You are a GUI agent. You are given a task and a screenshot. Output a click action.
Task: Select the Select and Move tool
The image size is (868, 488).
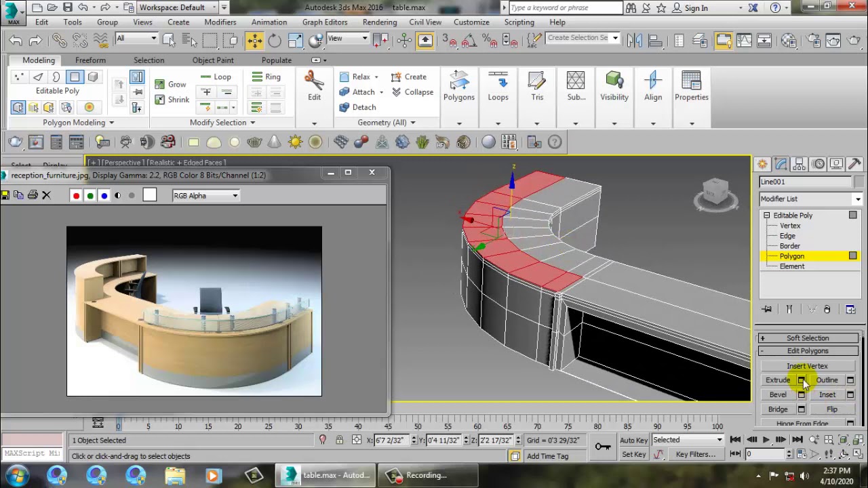[254, 41]
